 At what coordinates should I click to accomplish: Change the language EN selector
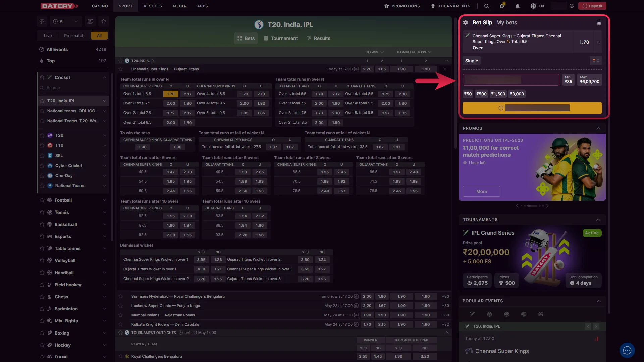[x=537, y=6]
